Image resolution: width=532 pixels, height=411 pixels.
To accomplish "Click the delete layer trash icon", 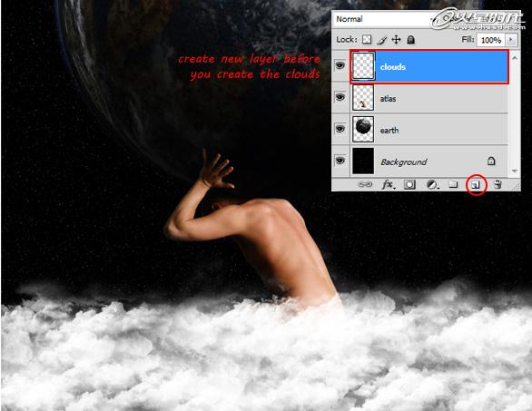I will tap(498, 184).
